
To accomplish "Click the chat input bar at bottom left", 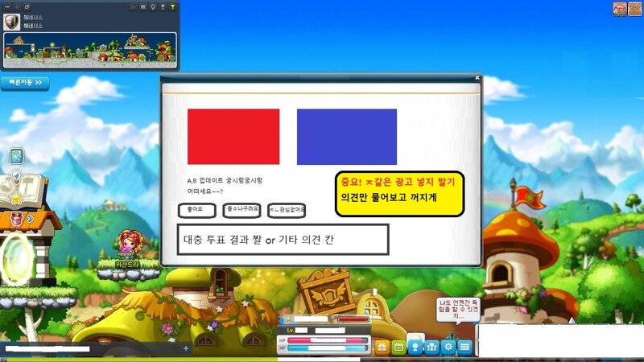I will (94, 348).
